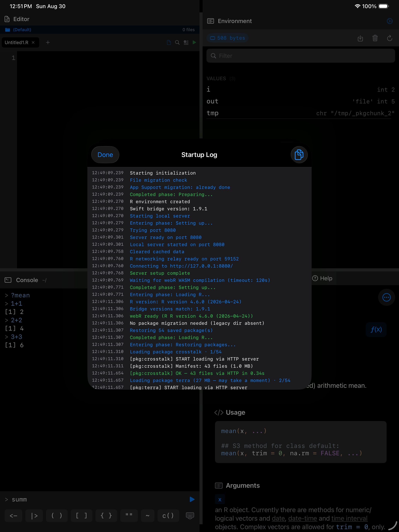
Task: Open the date link in Help arguments
Action: tap(278, 518)
